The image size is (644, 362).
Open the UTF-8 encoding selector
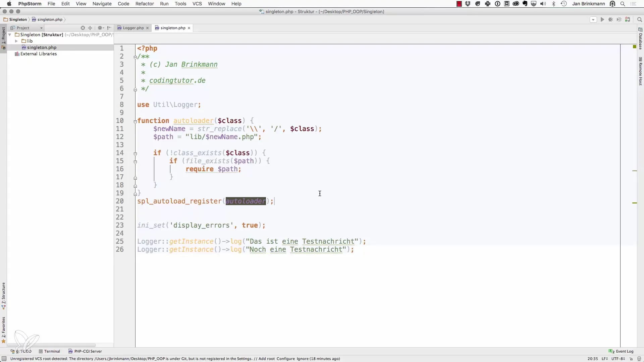coord(618,359)
